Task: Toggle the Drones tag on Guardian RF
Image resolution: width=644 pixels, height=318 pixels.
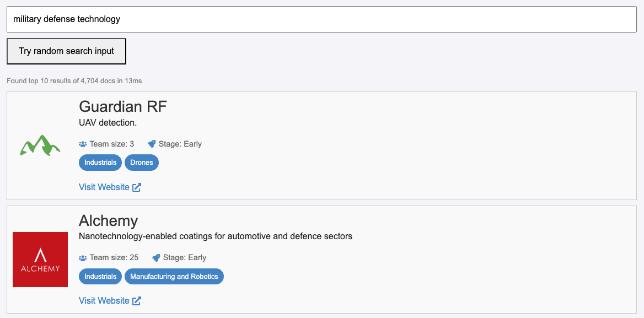Action: tap(141, 162)
